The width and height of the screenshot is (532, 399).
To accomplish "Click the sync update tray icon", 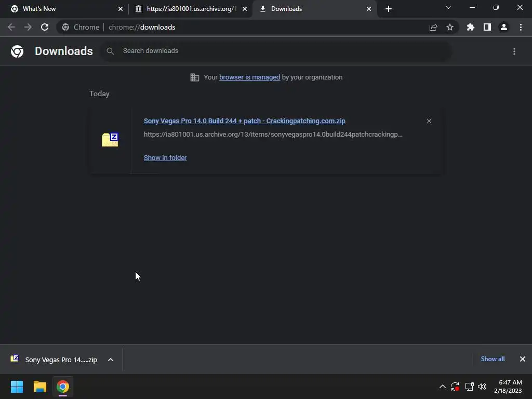I will [x=455, y=387].
